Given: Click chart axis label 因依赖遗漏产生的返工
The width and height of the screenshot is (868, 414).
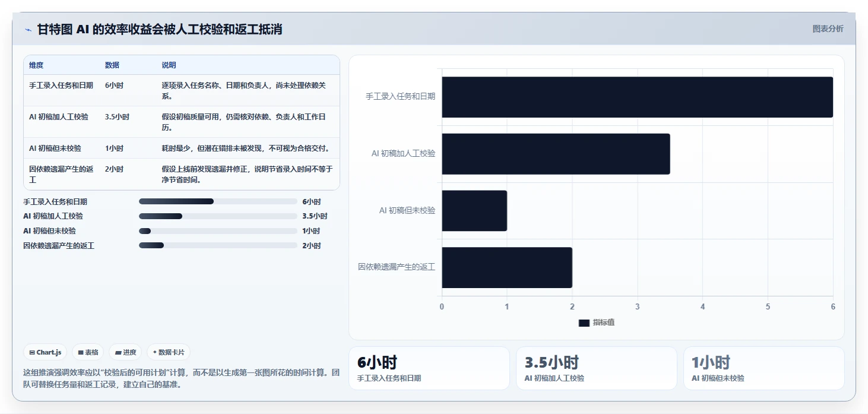Looking at the screenshot, I should (397, 267).
